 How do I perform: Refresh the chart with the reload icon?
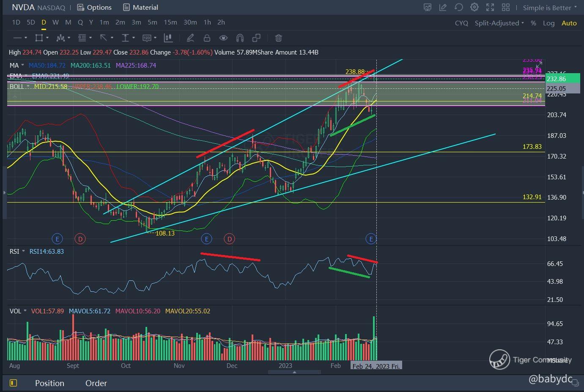[x=459, y=7]
